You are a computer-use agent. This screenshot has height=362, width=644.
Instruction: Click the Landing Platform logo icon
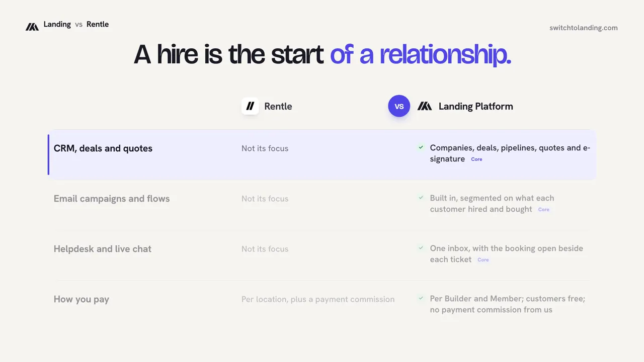tap(425, 106)
